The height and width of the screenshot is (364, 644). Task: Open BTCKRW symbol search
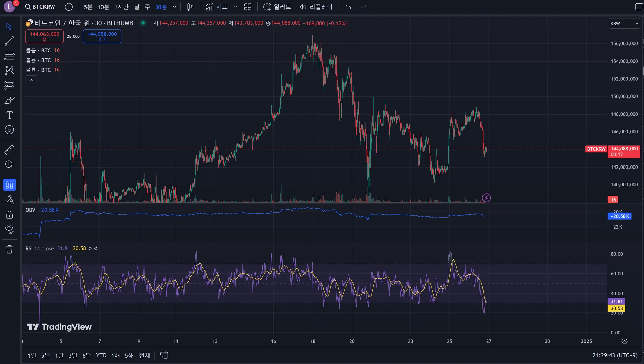[x=40, y=7]
